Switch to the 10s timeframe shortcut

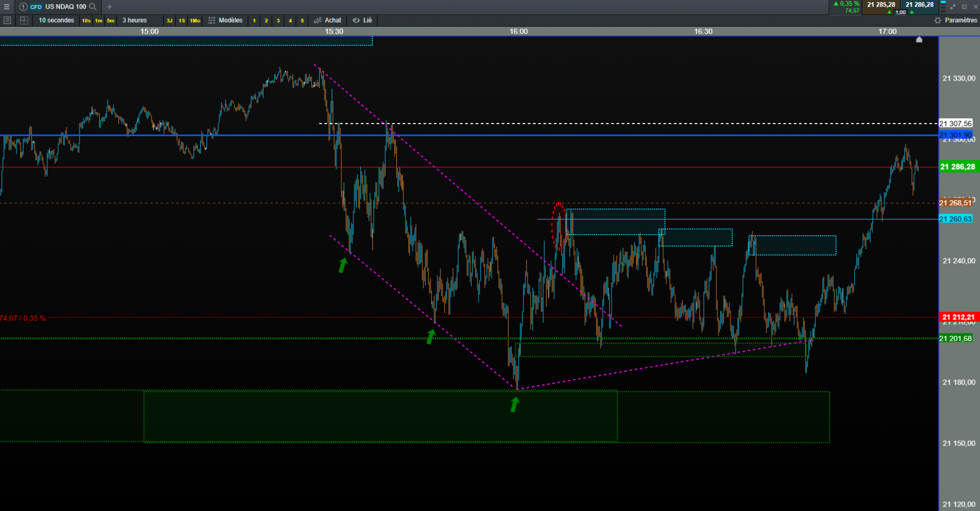86,21
